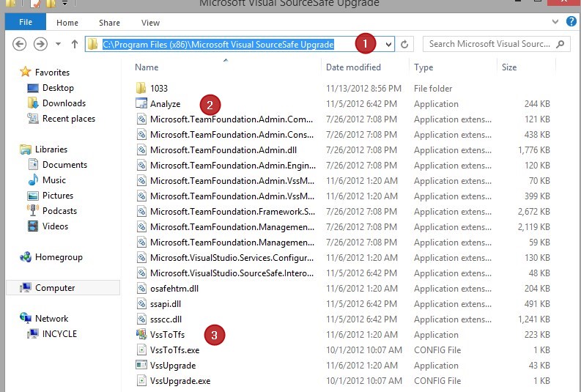This screenshot has width=581, height=392.
Task: Open the Pictures library
Action: tap(58, 195)
